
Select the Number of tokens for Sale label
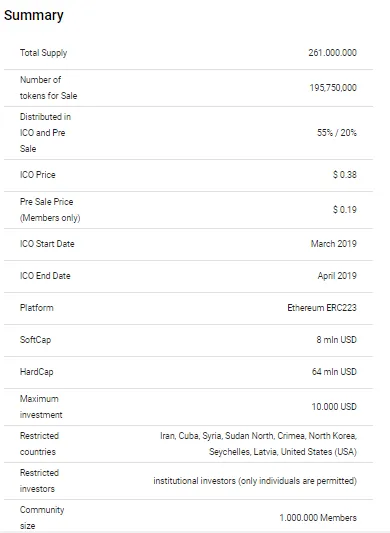pyautogui.click(x=48, y=88)
